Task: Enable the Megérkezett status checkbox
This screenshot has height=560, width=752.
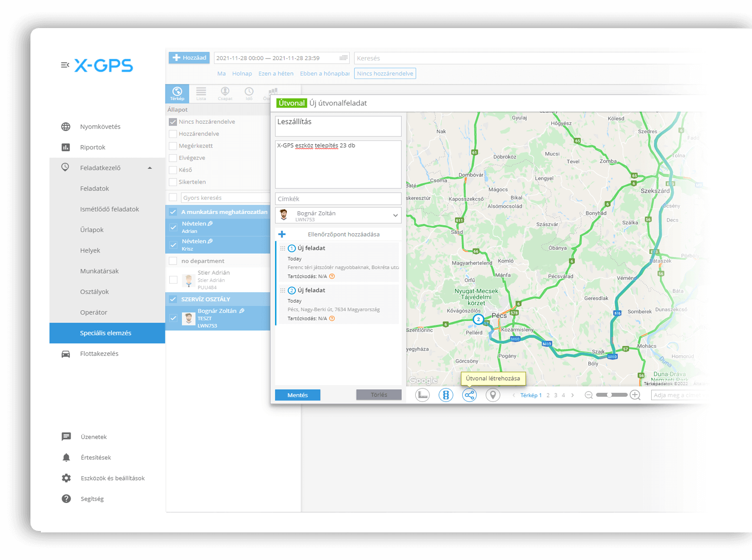Action: [173, 146]
